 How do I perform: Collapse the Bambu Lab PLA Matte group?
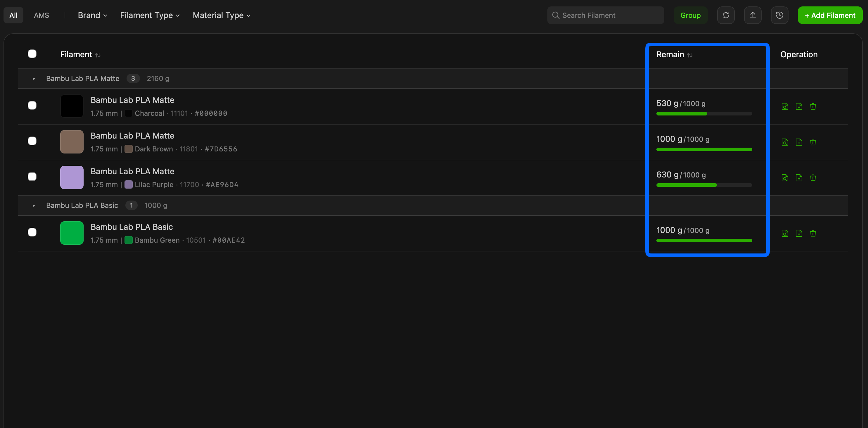[x=34, y=79]
